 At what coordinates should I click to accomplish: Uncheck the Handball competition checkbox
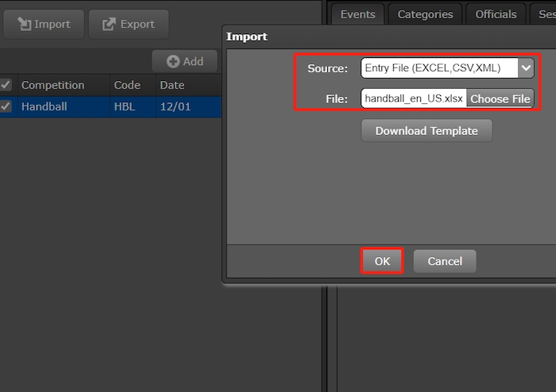pyautogui.click(x=6, y=106)
